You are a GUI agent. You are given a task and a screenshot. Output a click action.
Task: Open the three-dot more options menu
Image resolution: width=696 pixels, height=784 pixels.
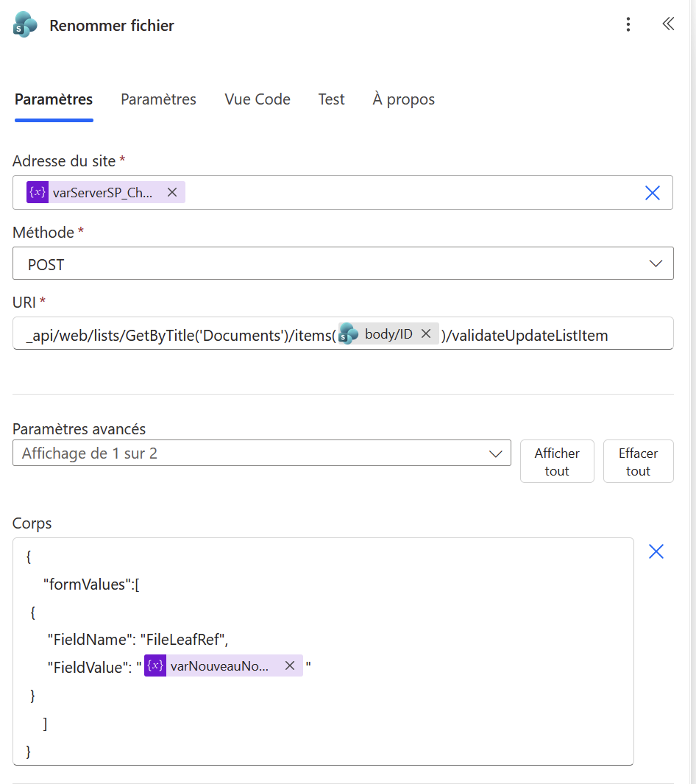(628, 25)
